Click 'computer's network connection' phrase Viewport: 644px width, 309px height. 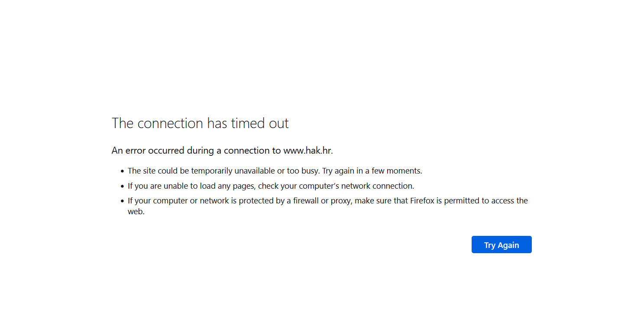click(336, 186)
